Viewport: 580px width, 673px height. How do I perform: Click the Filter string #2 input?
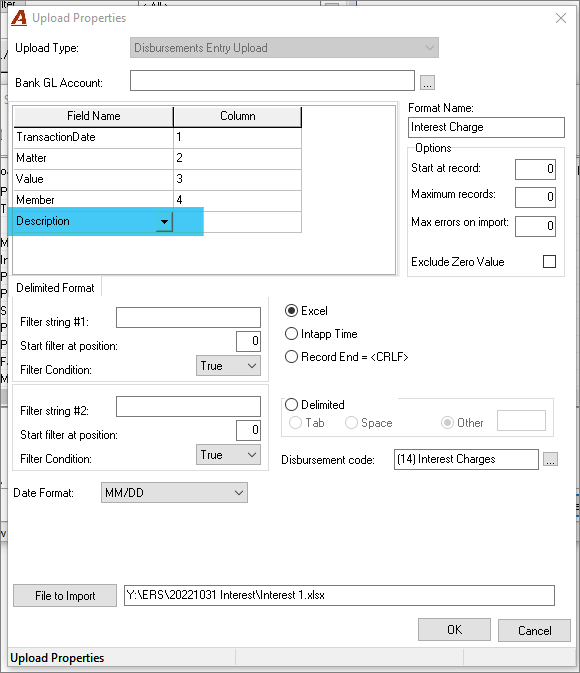point(188,406)
